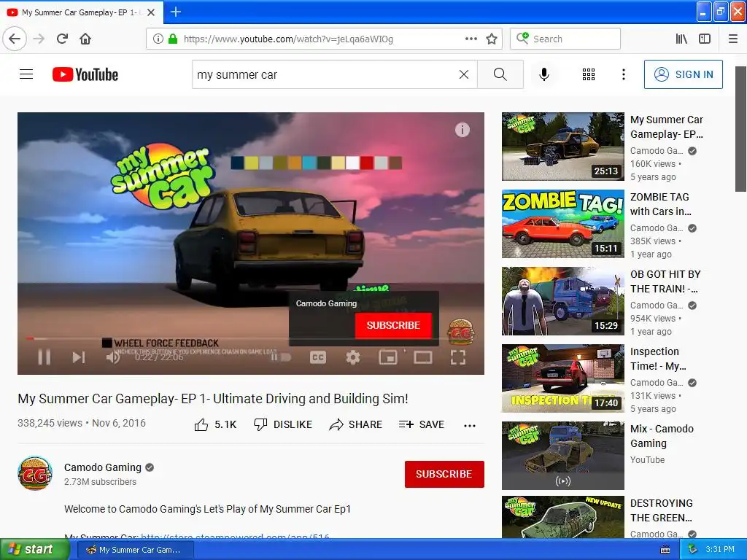Open the 25:13 My Summer Car thumbnail
Screen dimensions: 747x560
[x=563, y=146]
